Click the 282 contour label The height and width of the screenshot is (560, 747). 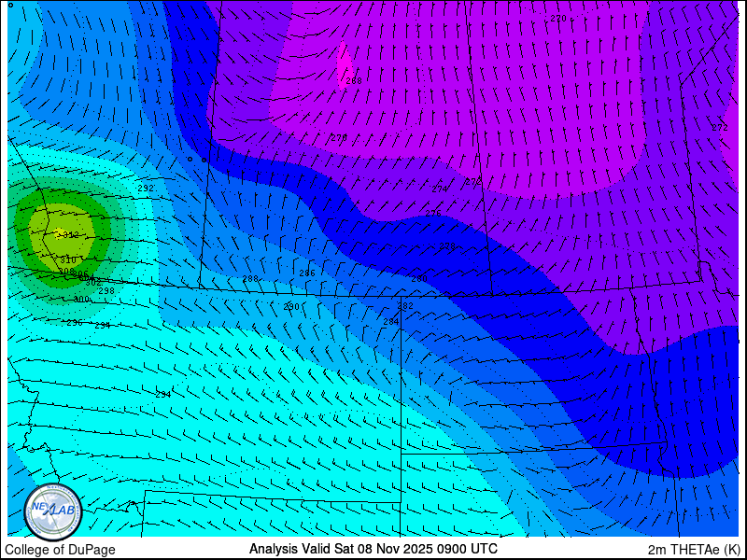click(405, 306)
